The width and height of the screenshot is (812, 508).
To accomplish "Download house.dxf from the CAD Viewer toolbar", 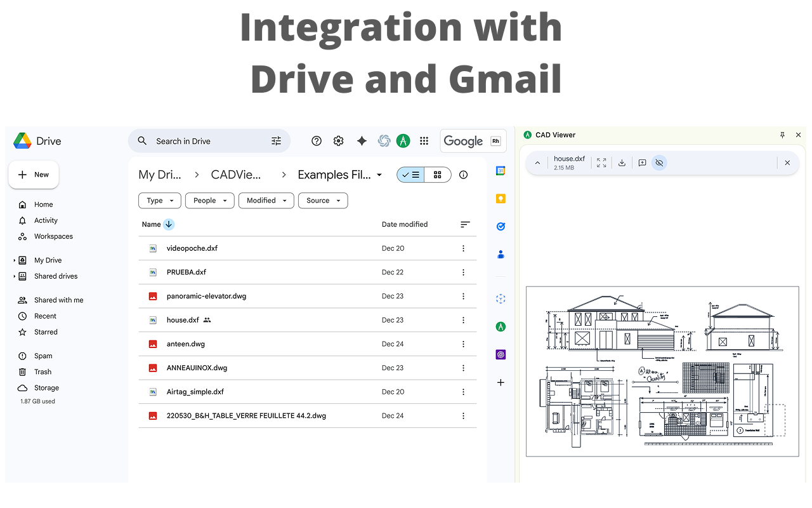I will pos(622,163).
